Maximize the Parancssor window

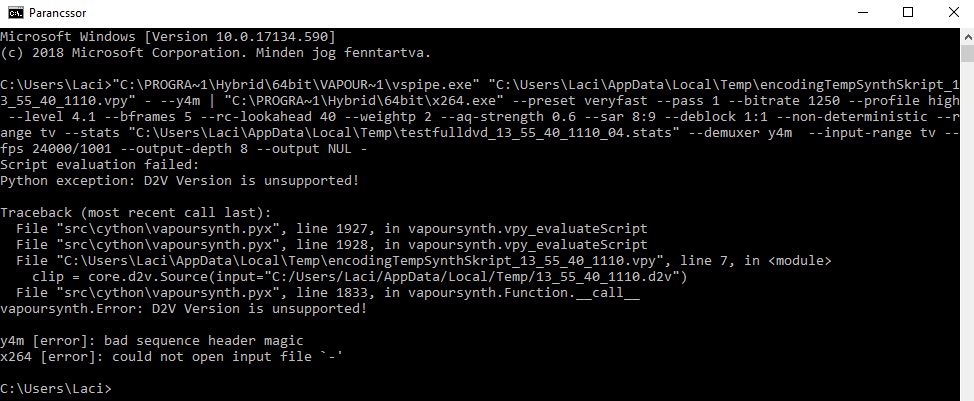click(x=908, y=12)
